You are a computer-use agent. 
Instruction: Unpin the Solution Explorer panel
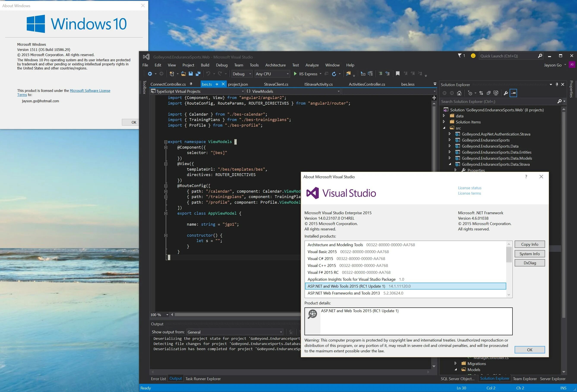557,84
